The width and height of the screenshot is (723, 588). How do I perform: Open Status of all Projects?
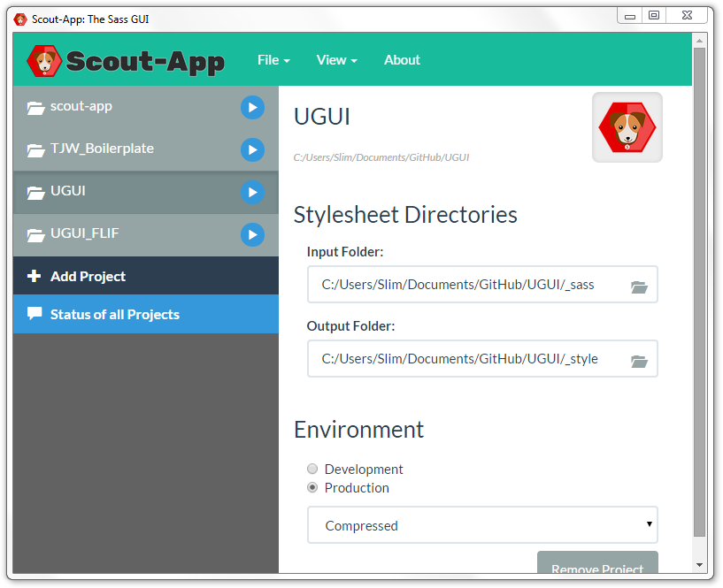146,314
